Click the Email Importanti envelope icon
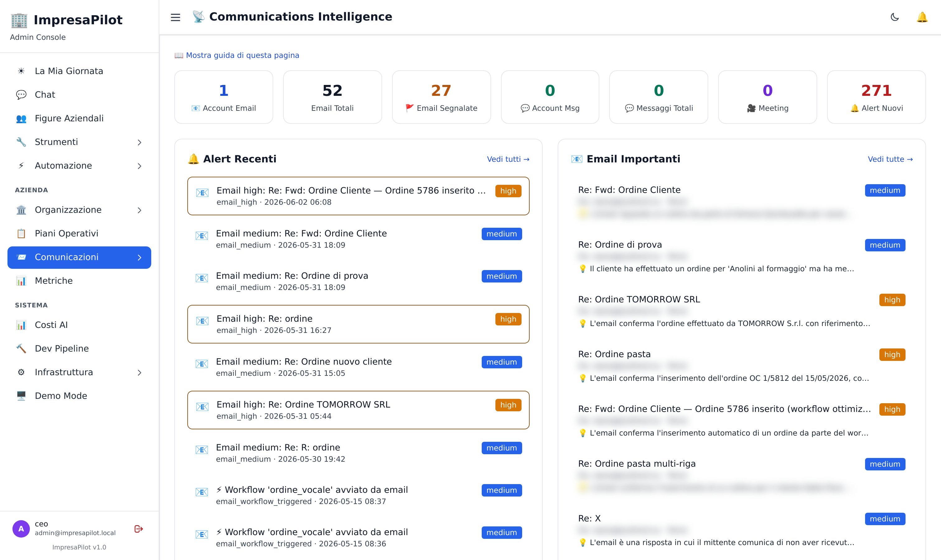This screenshot has width=941, height=560. click(x=576, y=159)
